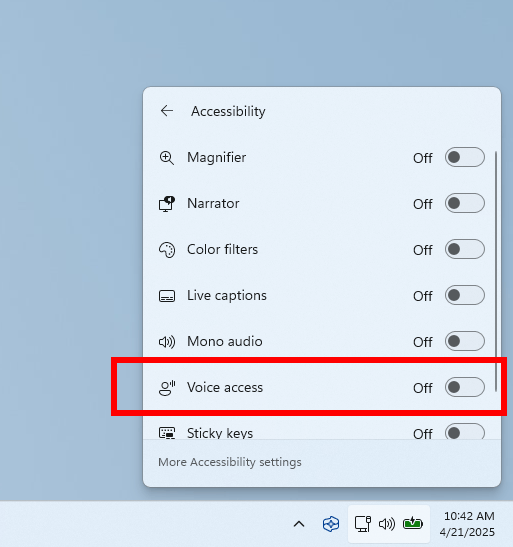The image size is (513, 547).
Task: Enable the Voice access toggle
Action: tap(465, 387)
